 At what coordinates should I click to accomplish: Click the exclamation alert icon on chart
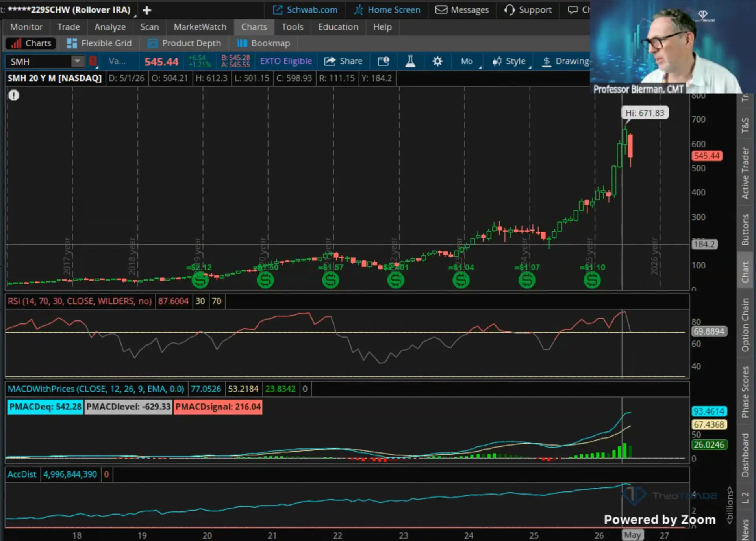click(14, 95)
